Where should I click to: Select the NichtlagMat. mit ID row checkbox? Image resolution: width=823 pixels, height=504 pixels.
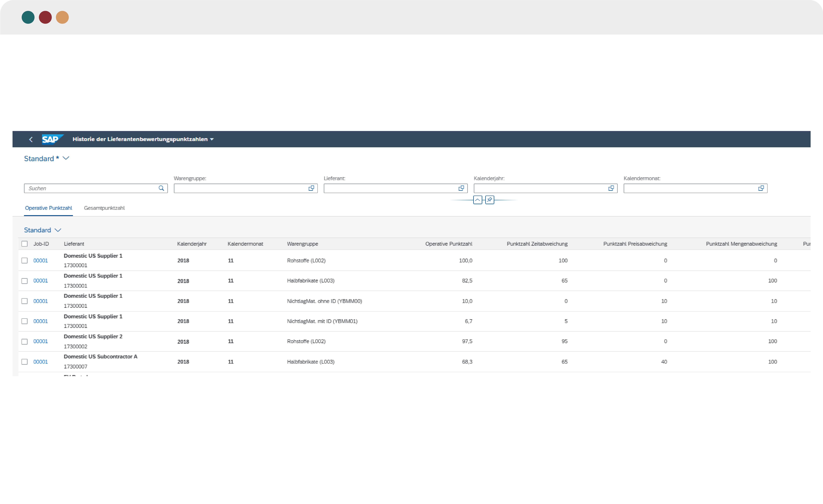(x=24, y=321)
